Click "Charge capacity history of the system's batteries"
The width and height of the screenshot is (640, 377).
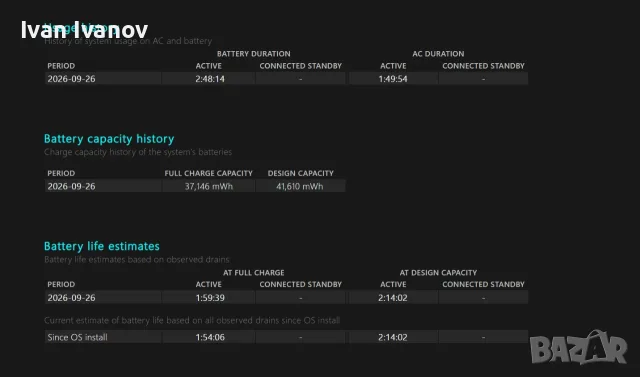[x=138, y=152]
